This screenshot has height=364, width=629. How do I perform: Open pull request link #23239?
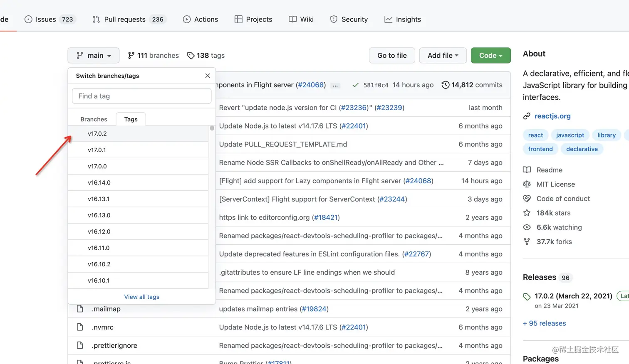point(389,108)
